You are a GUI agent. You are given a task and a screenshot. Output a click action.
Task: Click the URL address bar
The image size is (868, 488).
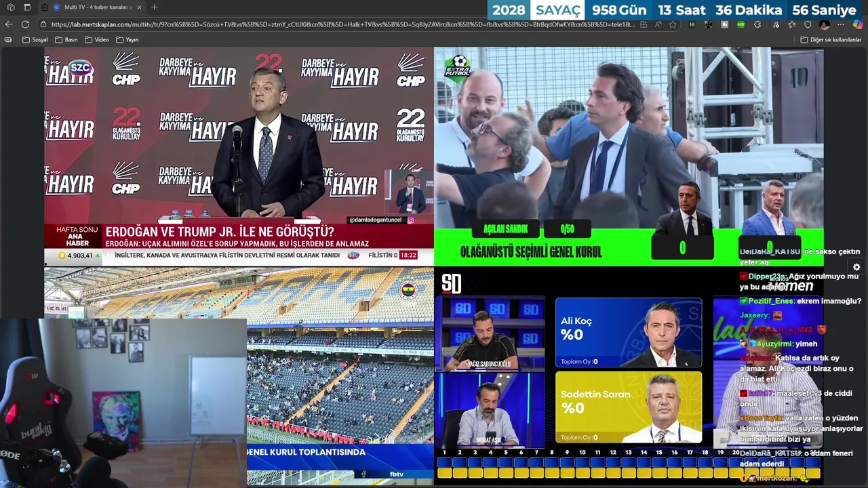[x=342, y=24]
